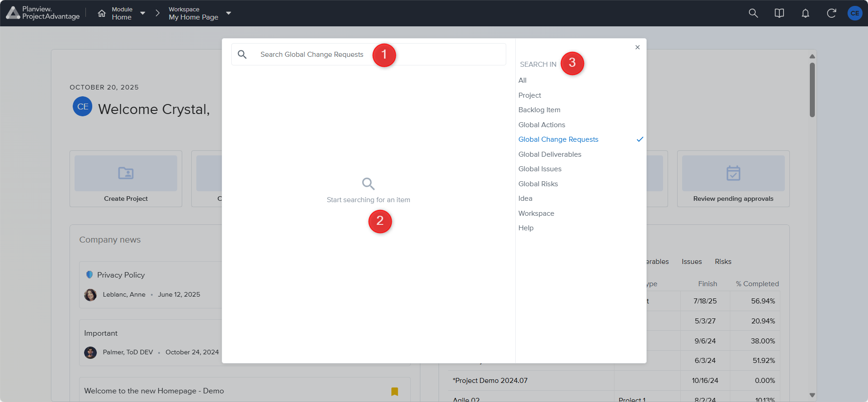The width and height of the screenshot is (868, 402).
Task: Click the bookmark icon on Homepage Demo news
Action: [394, 391]
